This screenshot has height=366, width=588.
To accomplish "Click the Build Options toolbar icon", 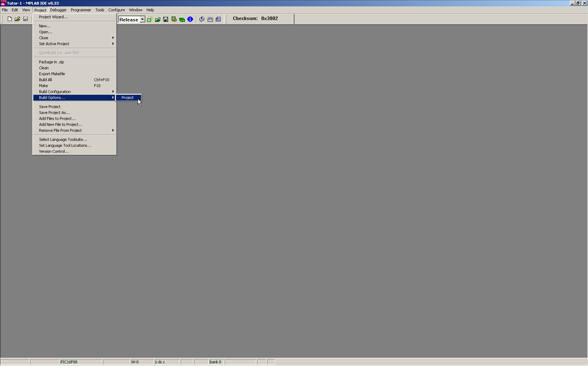I will [173, 20].
